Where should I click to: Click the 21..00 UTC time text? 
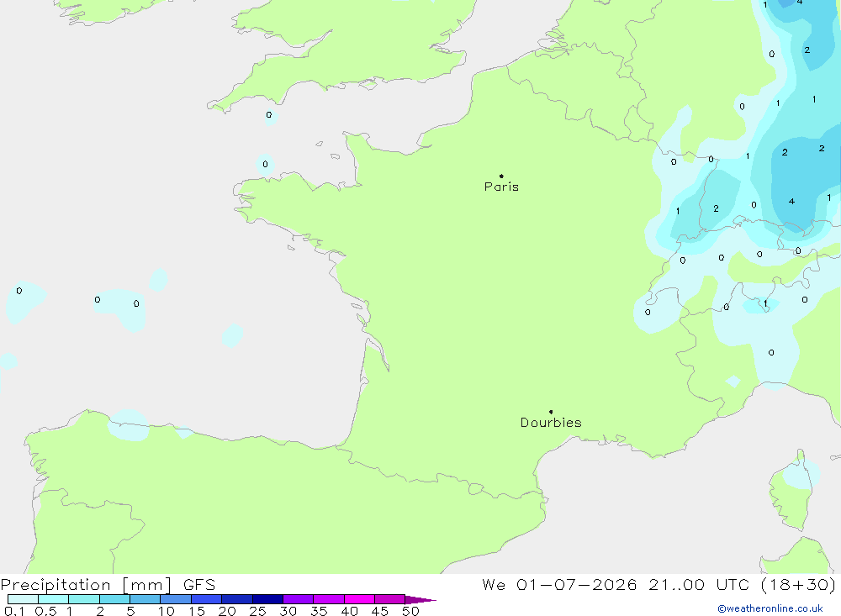click(x=698, y=584)
